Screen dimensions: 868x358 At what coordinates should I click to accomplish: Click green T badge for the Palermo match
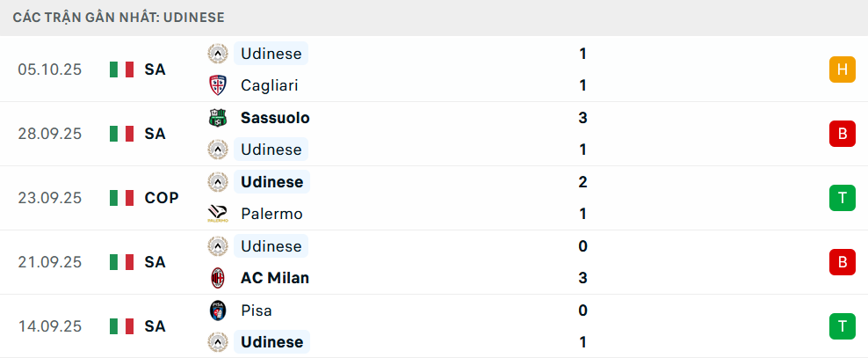(842, 198)
